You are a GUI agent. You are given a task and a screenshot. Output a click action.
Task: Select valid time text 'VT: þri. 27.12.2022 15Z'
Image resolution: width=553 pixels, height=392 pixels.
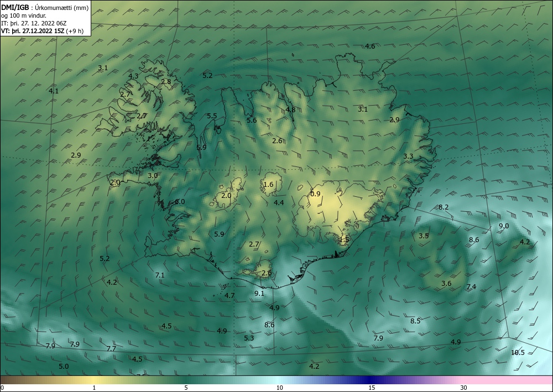[x=32, y=31]
